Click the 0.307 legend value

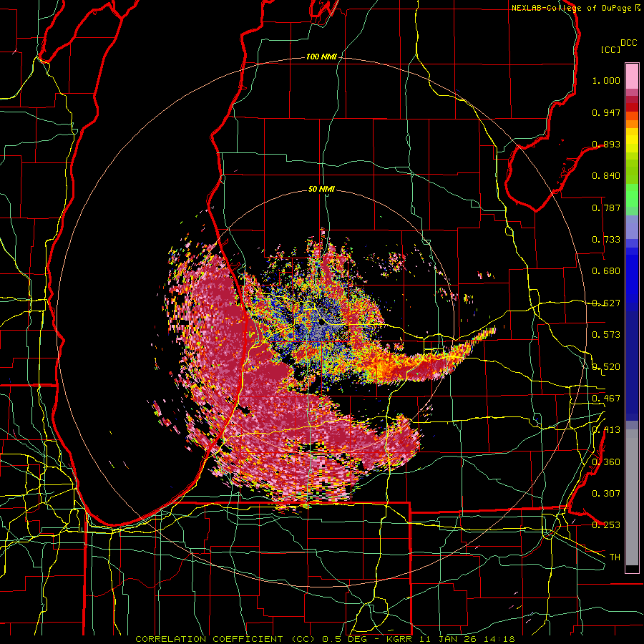pos(606,494)
